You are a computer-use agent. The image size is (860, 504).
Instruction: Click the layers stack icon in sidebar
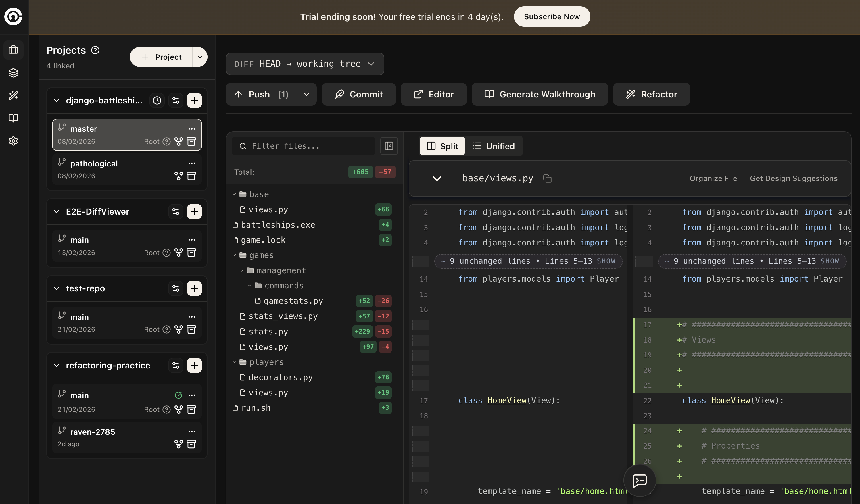click(13, 73)
